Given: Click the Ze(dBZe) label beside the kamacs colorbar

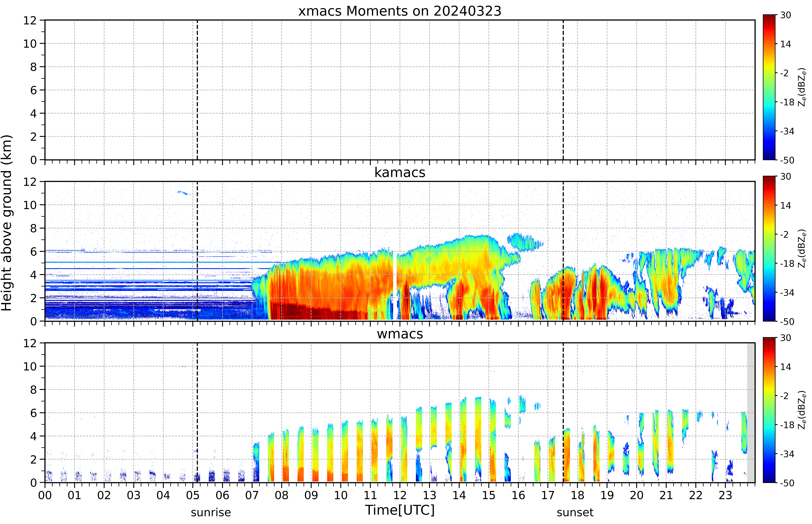Looking at the screenshot, I should pos(802,248).
